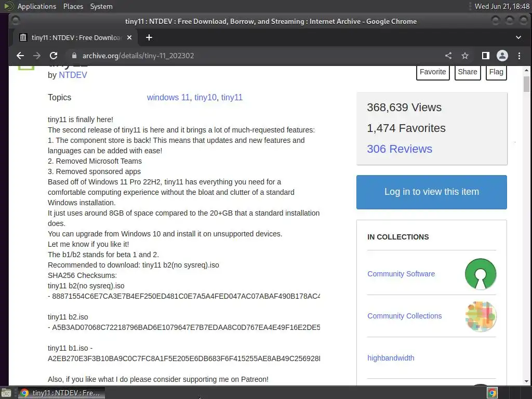Viewport: 532px width, 399px height.
Task: Open the System menu
Action: 101,6
